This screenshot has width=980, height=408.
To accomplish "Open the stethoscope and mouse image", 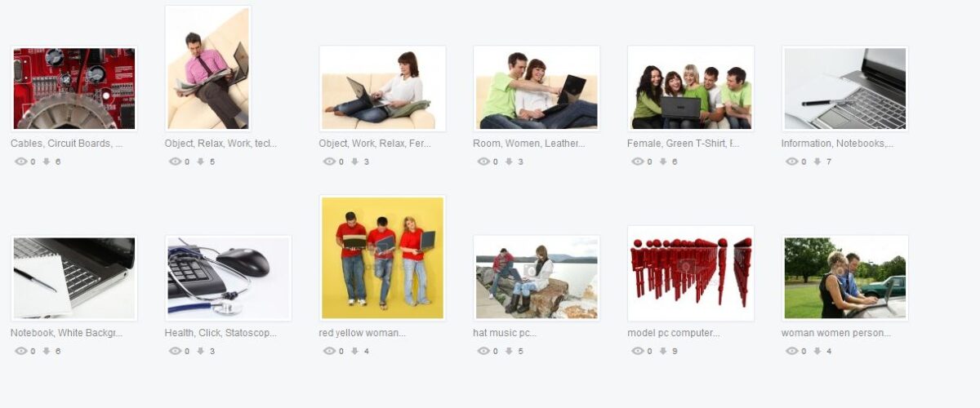I will 229,278.
